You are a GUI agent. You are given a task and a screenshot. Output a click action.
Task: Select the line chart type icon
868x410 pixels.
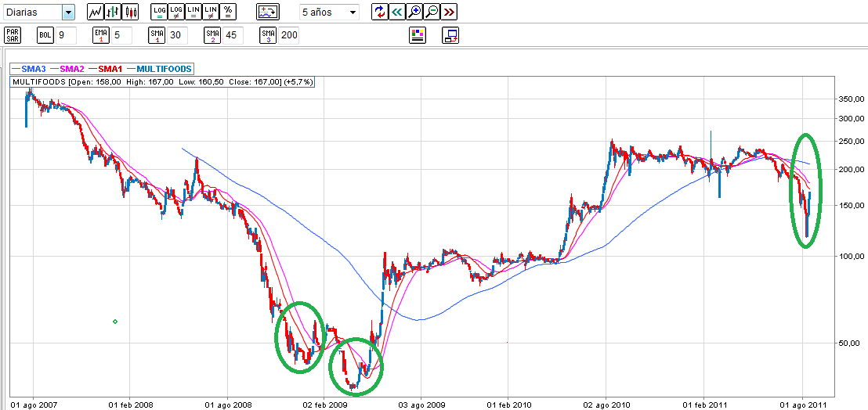pos(96,11)
